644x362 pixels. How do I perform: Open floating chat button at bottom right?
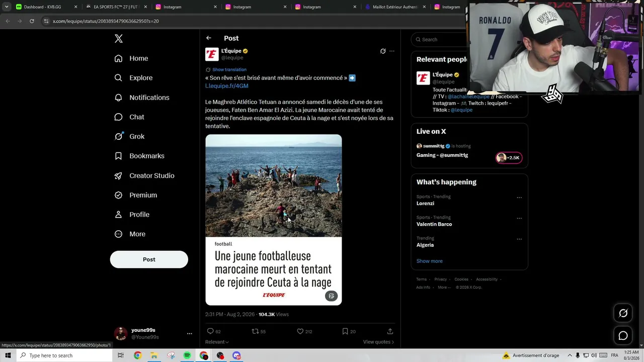(623, 335)
